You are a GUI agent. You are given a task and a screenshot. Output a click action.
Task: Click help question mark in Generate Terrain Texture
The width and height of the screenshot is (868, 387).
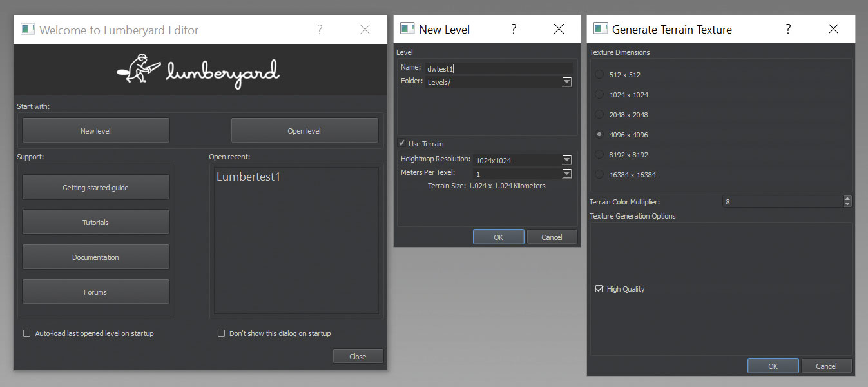788,29
